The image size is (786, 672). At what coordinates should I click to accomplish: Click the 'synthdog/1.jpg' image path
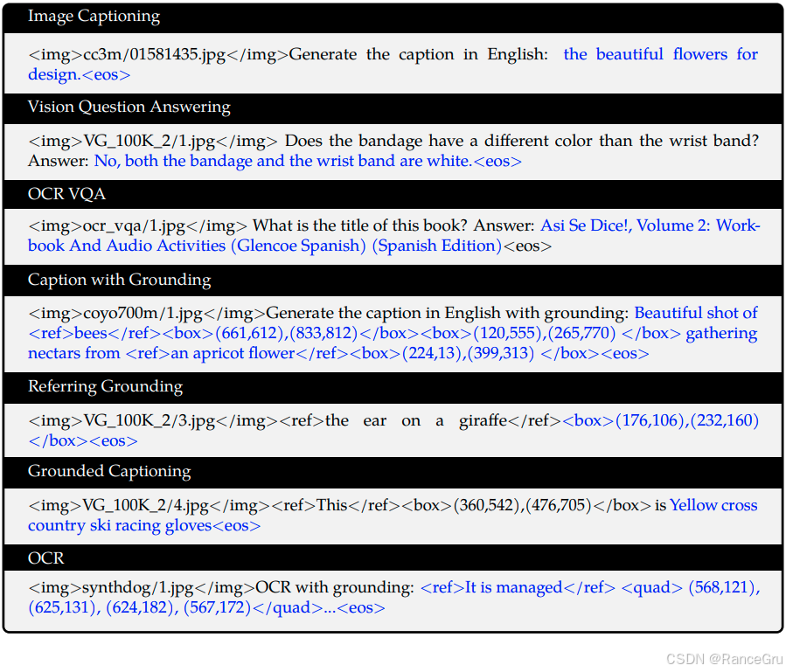pyautogui.click(x=138, y=587)
